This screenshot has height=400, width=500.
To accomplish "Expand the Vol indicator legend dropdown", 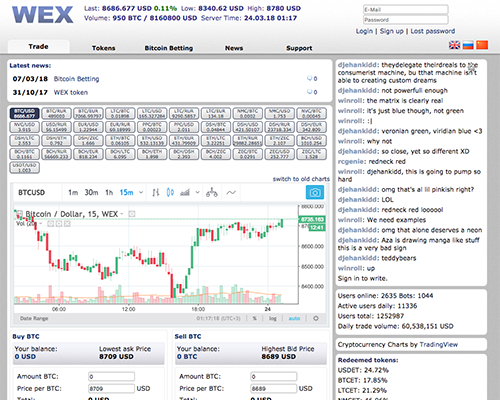I will [x=40, y=224].
